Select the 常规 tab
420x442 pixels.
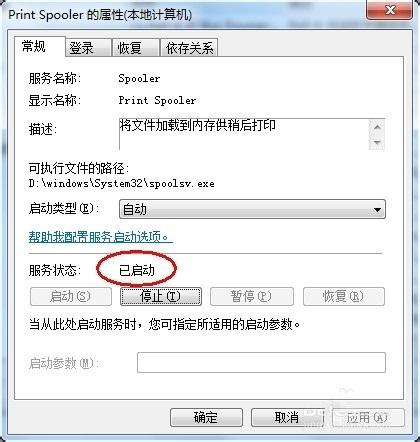[x=40, y=46]
